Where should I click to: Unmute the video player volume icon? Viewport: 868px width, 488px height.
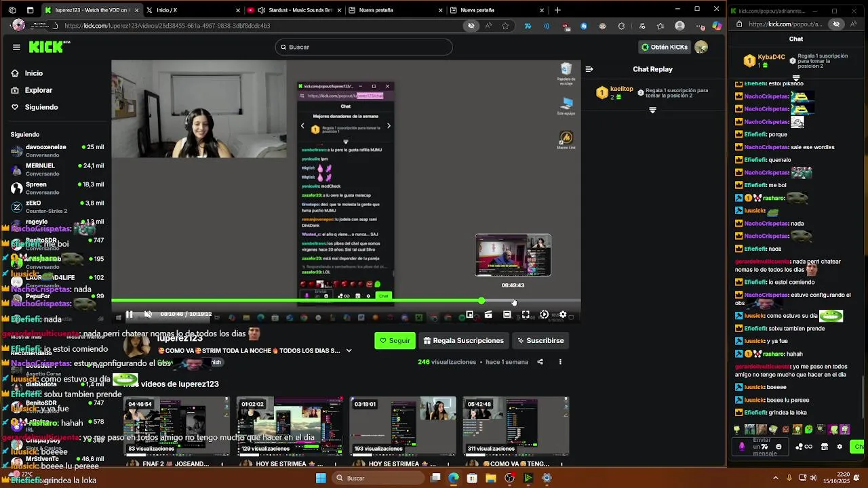point(148,314)
